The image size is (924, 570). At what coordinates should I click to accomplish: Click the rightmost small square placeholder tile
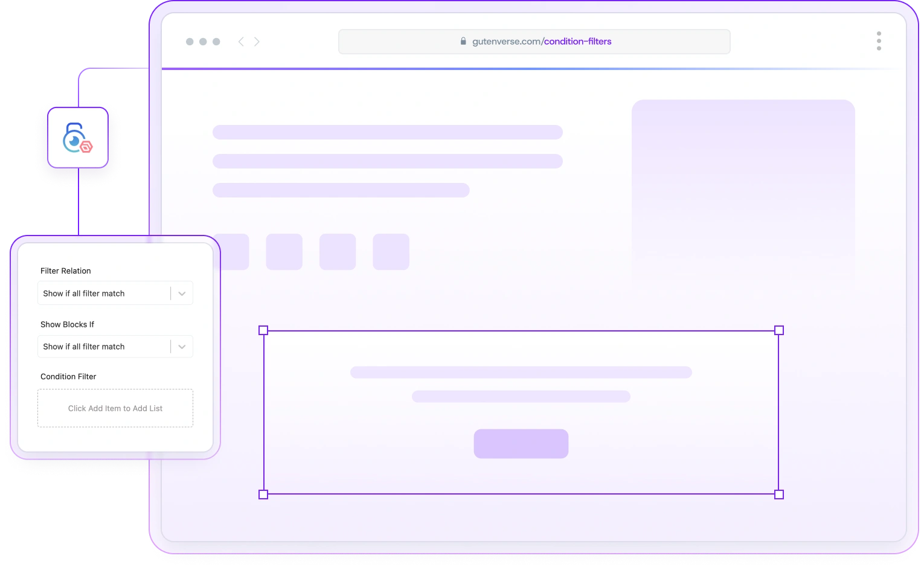pos(391,252)
